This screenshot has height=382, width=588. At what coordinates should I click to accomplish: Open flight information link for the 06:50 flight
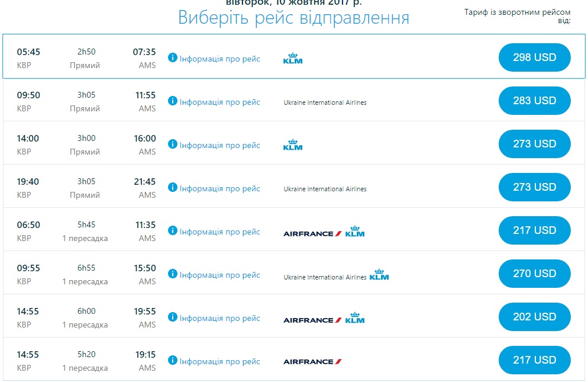pos(219,232)
